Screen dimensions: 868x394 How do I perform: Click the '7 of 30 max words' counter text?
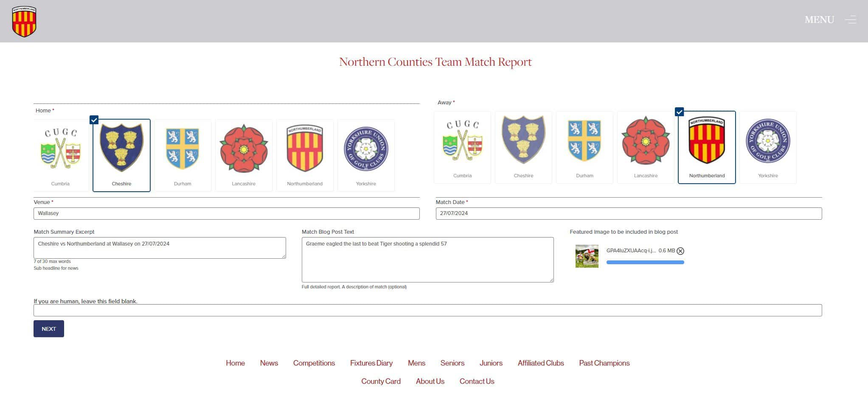click(x=52, y=261)
